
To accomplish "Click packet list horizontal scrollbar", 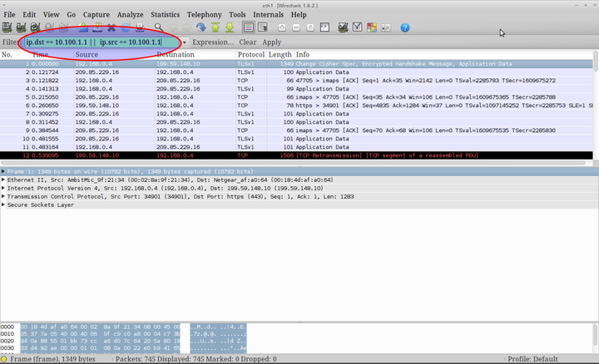I will coord(294,163).
